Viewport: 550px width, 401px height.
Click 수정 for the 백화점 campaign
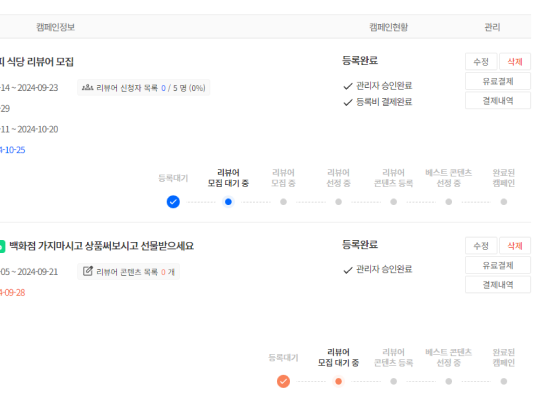tap(481, 246)
